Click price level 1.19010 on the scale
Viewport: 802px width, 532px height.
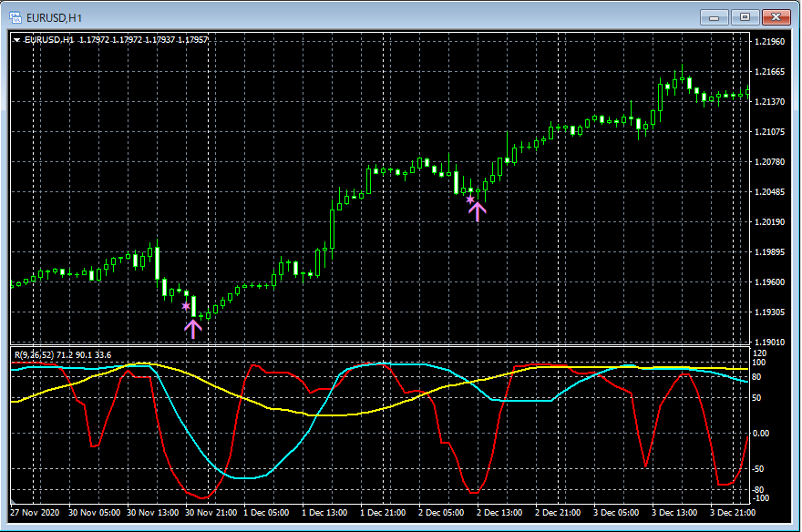click(770, 342)
